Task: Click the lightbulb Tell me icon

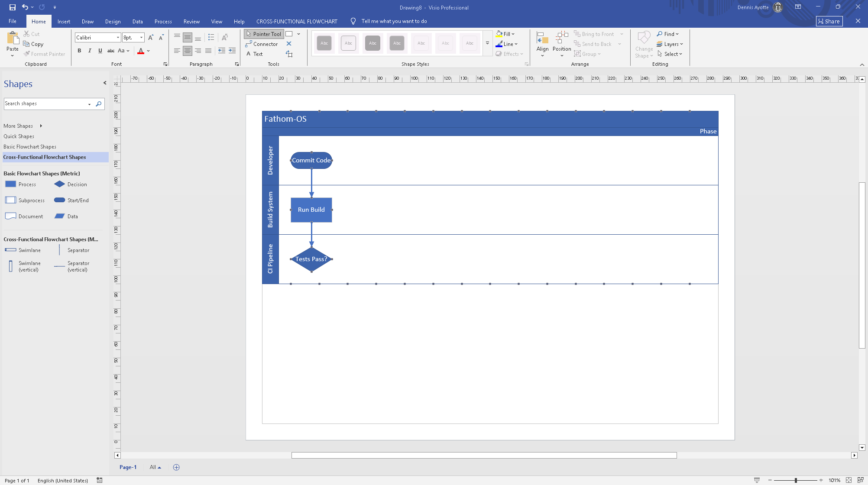Action: [353, 21]
